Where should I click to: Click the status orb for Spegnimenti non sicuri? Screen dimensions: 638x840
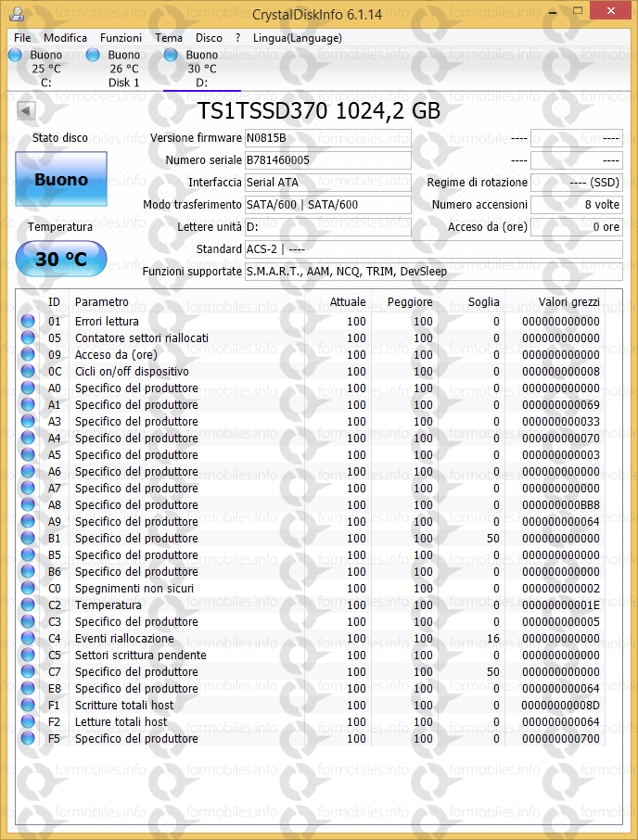28,588
